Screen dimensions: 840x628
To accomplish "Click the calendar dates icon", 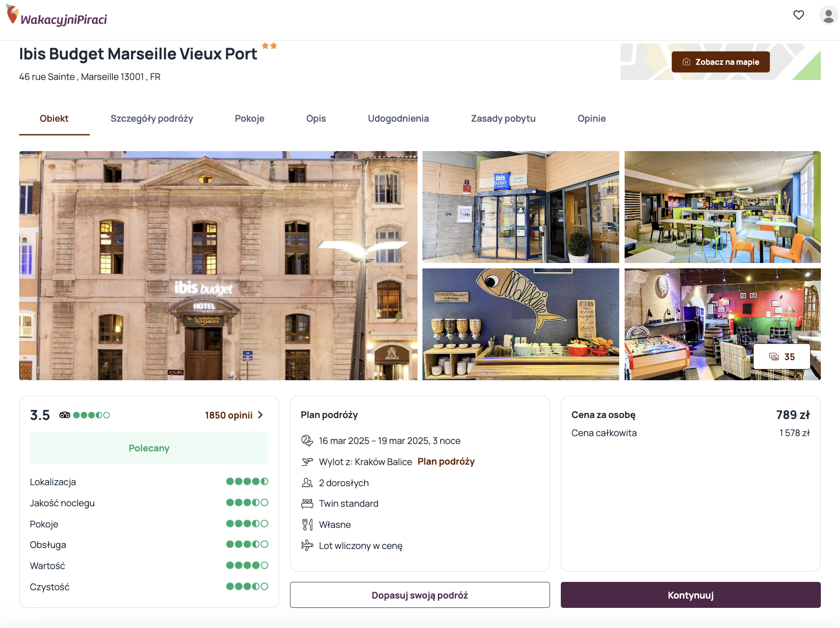I will point(307,441).
